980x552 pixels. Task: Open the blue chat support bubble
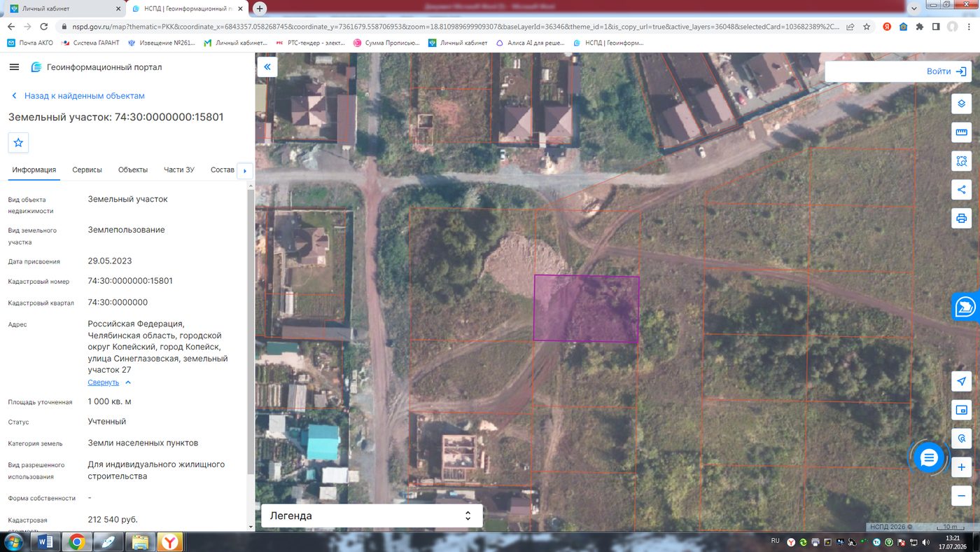929,458
